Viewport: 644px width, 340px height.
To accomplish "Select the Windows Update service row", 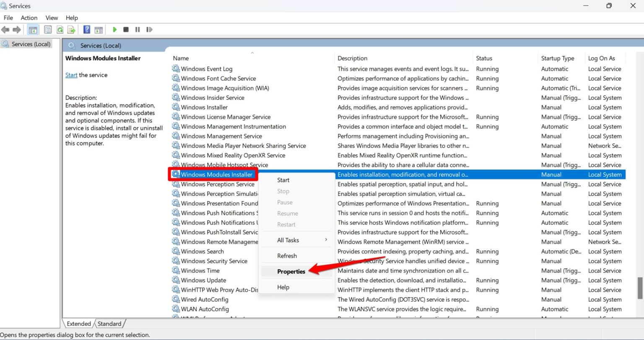I will pyautogui.click(x=204, y=280).
